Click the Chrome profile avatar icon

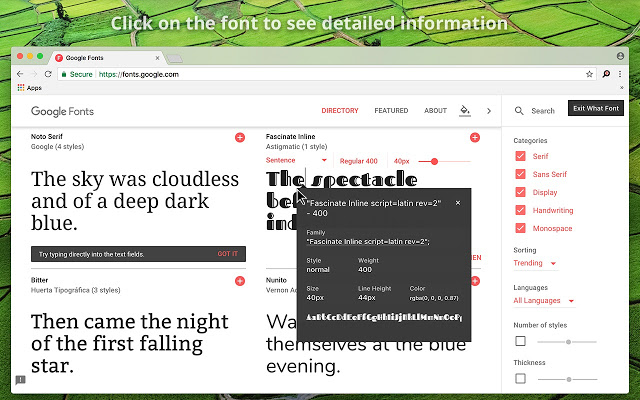click(x=620, y=56)
